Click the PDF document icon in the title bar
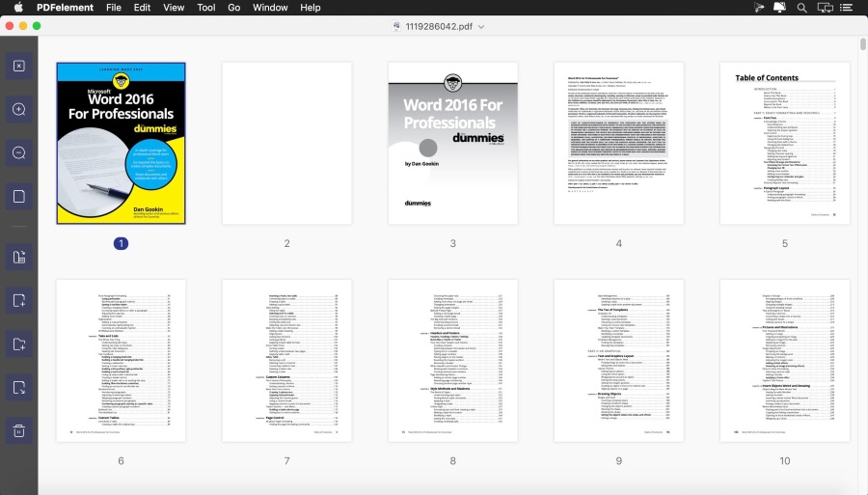The image size is (868, 495). coord(396,26)
